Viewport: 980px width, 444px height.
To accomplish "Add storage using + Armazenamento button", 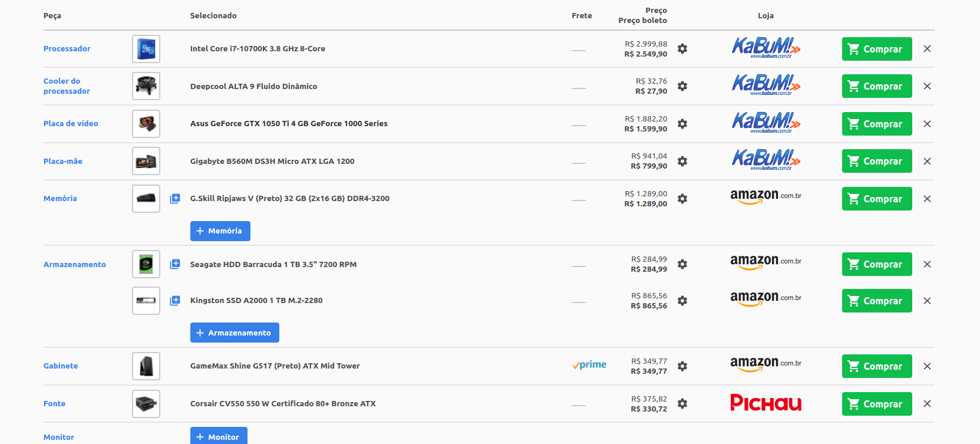I will tap(235, 333).
